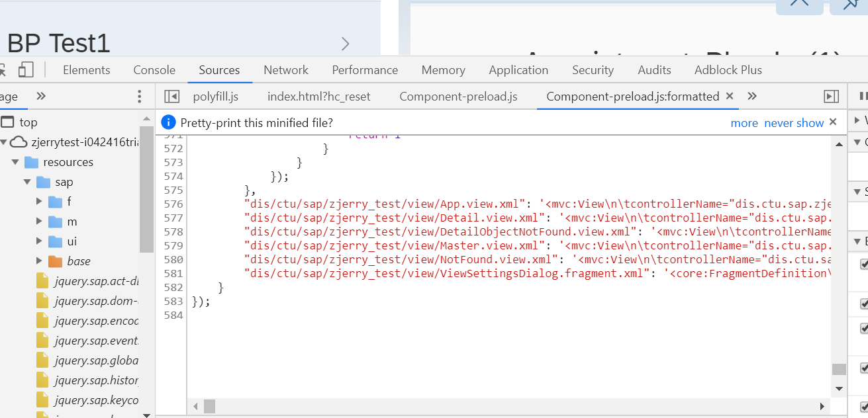The width and height of the screenshot is (868, 418).
Task: Collapse the sap folder
Action: (x=27, y=182)
